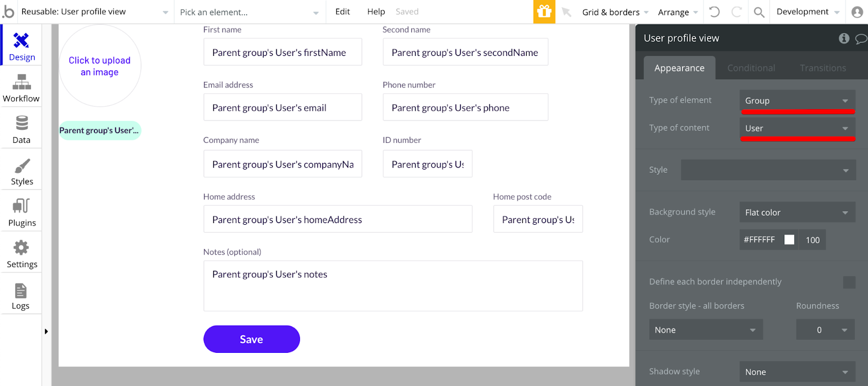This screenshot has height=386, width=868.
Task: Click the info icon in property panel
Action: 844,38
